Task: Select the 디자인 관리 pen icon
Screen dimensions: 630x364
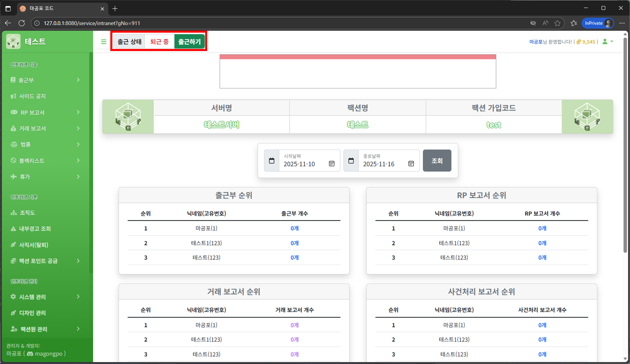Action: (x=13, y=313)
